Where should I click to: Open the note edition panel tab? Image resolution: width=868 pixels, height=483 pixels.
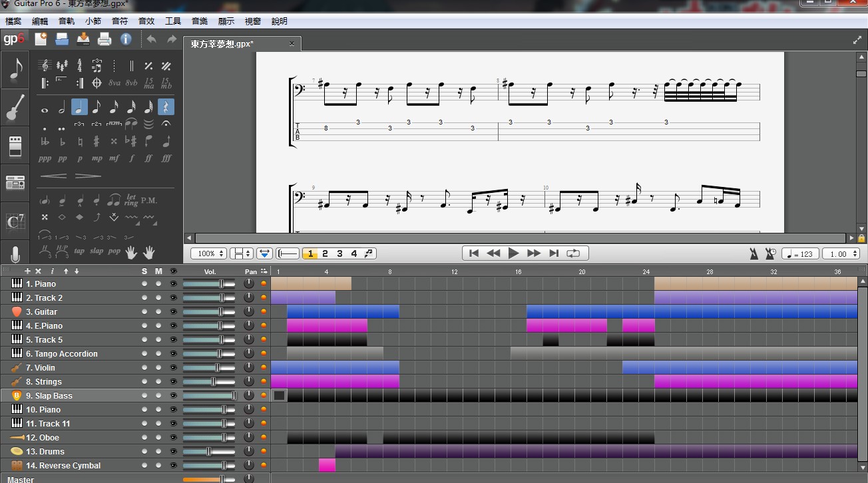15,69
